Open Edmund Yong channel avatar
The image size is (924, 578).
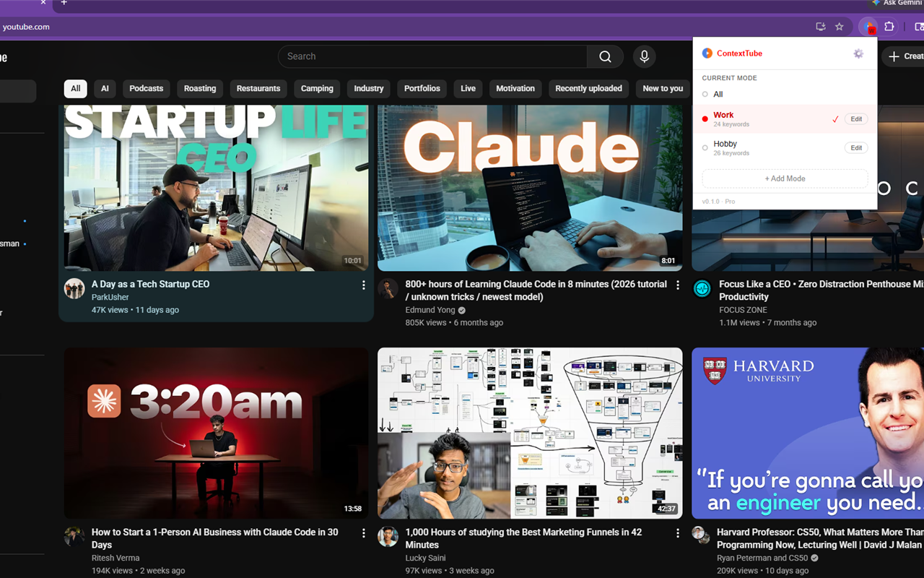388,289
